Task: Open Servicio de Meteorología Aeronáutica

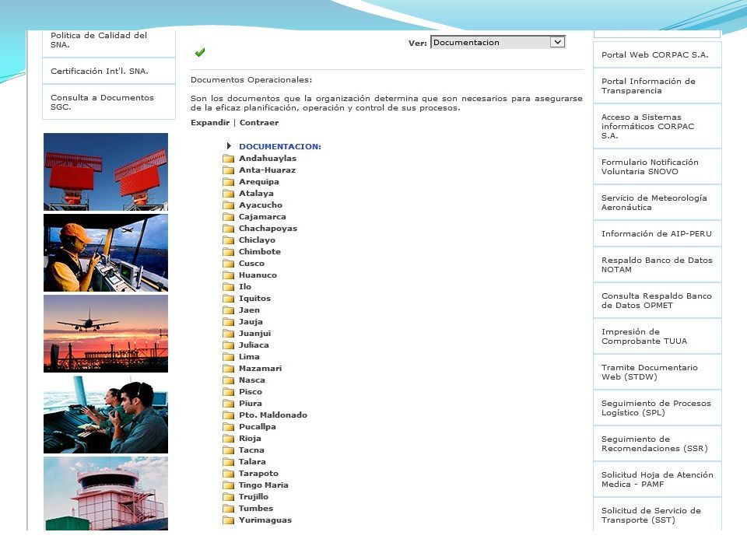Action: pyautogui.click(x=658, y=202)
